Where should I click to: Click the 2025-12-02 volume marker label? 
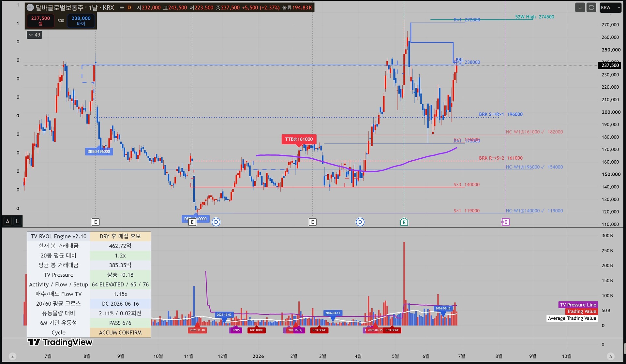[x=224, y=314]
